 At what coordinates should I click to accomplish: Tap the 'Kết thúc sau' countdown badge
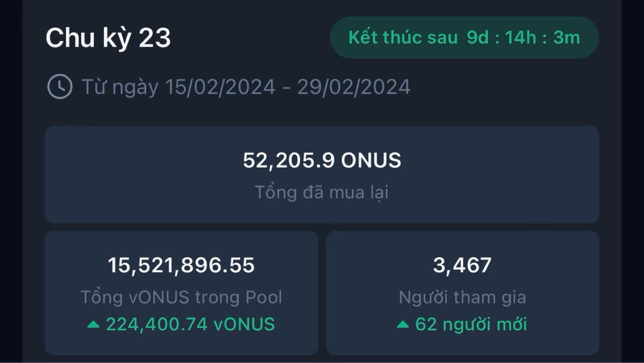(x=464, y=37)
